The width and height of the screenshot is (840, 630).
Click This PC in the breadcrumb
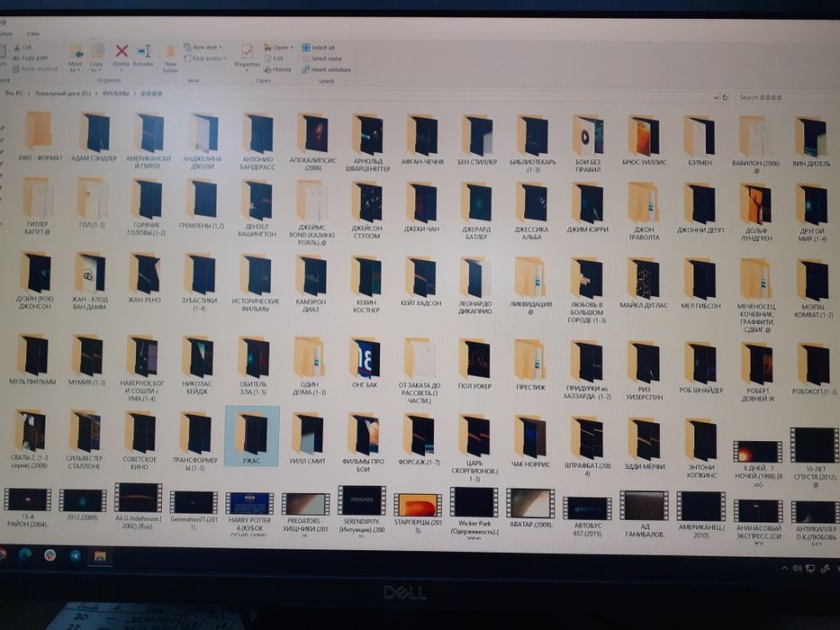(14, 94)
